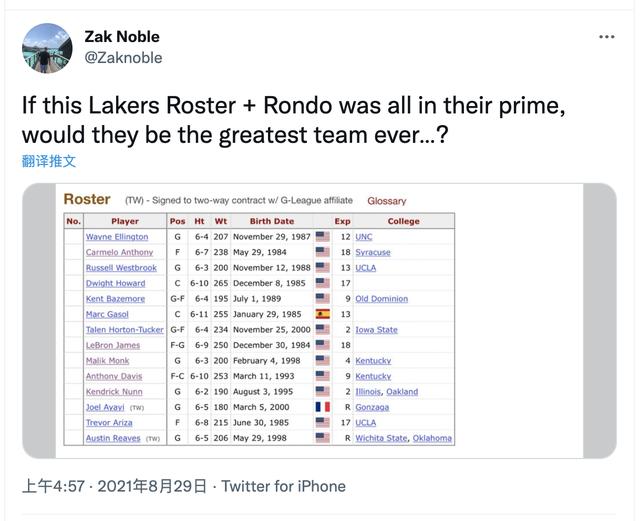
Task: Click the tweet timestamp 上午4:57 · 2021年8月29日
Action: click(114, 487)
